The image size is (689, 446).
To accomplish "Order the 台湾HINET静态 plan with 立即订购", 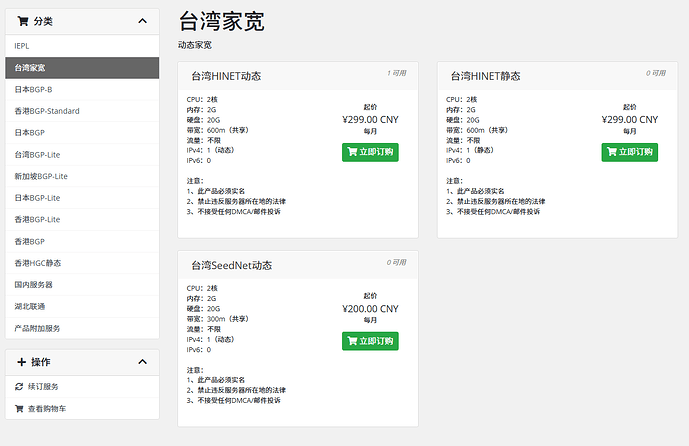I will point(629,152).
